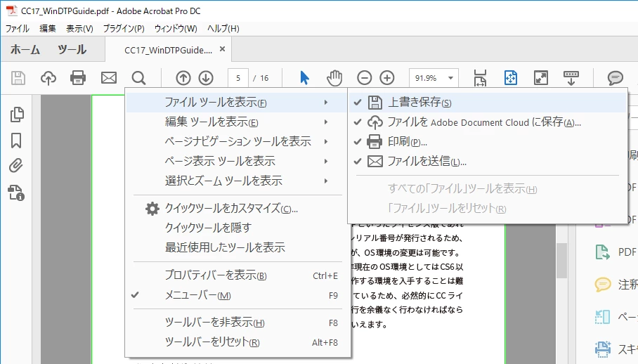Uncheck ファイルを Adobe Document Cloud に保存
Screen dimensions: 638x364
point(487,122)
